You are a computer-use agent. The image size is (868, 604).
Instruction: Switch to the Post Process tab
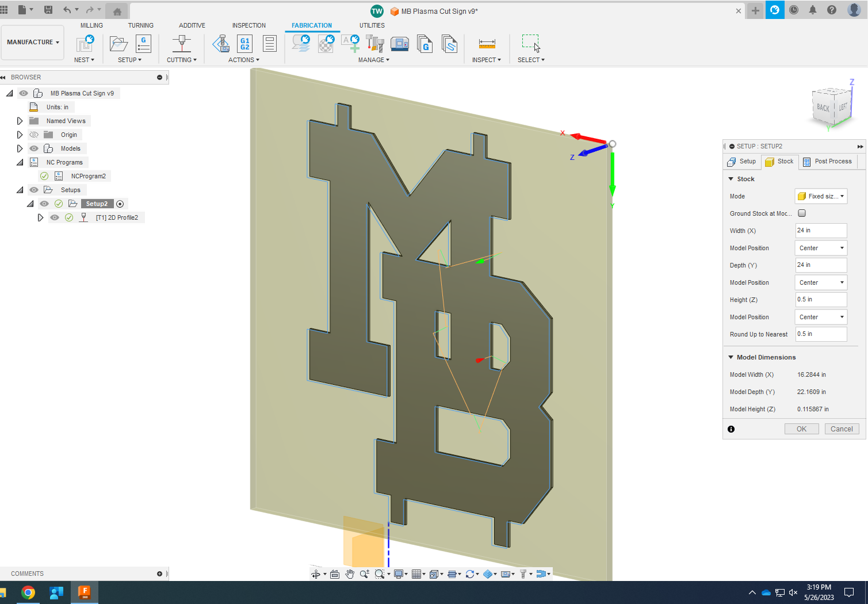tap(828, 161)
